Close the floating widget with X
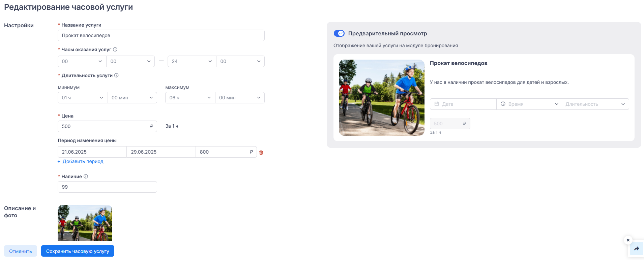Image resolution: width=644 pixels, height=260 pixels. [x=628, y=240]
